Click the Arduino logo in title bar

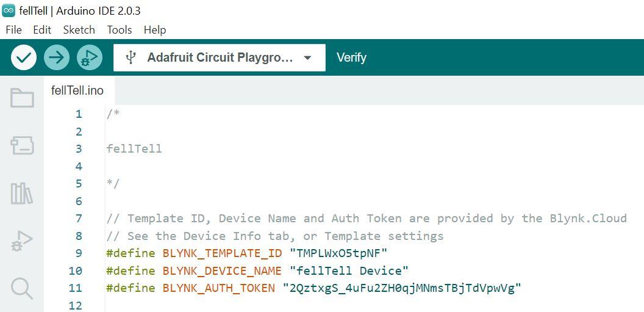(9, 11)
